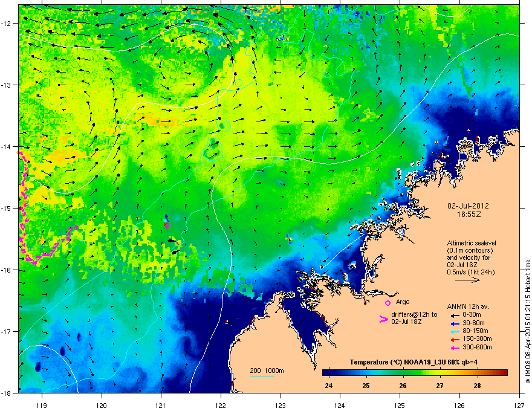Click the latitude axis label -18
The width and height of the screenshot is (532, 411).
tap(6, 393)
